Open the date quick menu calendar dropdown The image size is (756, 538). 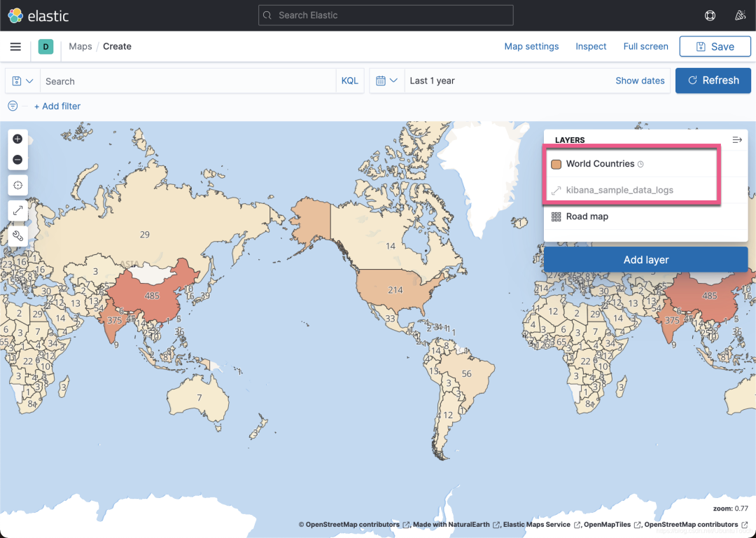point(386,81)
